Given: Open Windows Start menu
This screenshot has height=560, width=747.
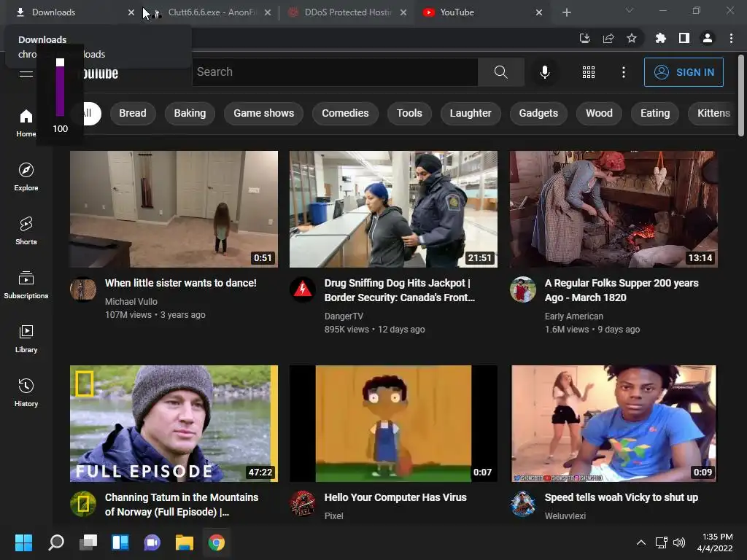Looking at the screenshot, I should (x=24, y=542).
